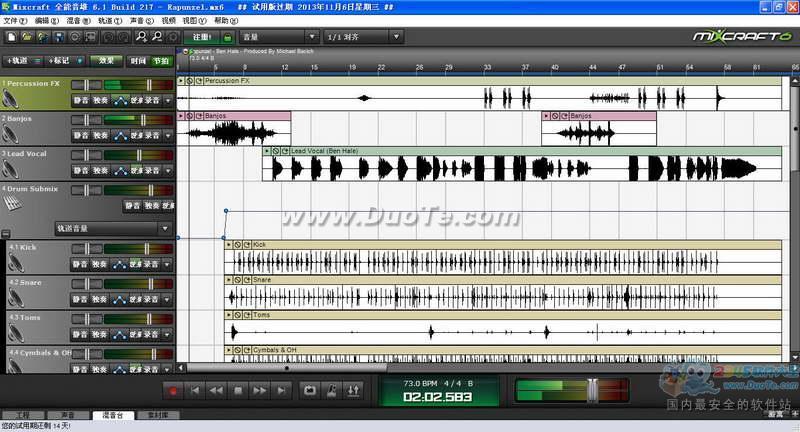Screen dimensions: 800x432
Task: Mute the Snare track
Action: click(x=80, y=299)
